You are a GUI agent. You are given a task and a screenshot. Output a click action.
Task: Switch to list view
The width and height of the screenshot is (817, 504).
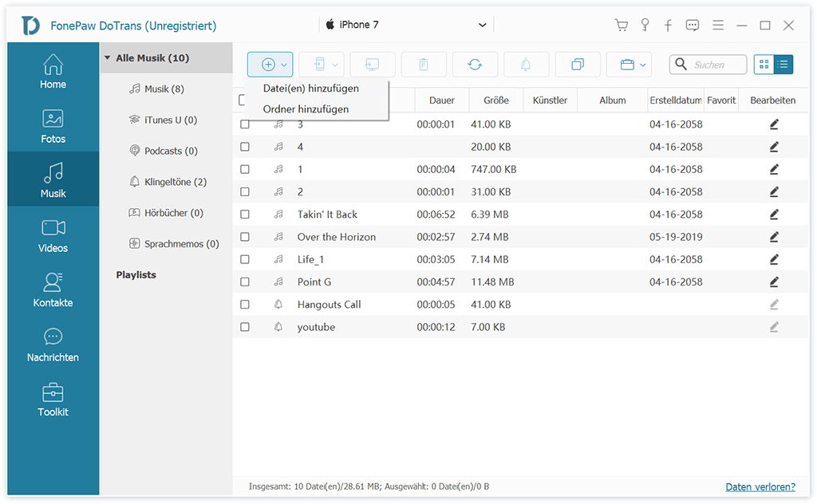click(783, 65)
